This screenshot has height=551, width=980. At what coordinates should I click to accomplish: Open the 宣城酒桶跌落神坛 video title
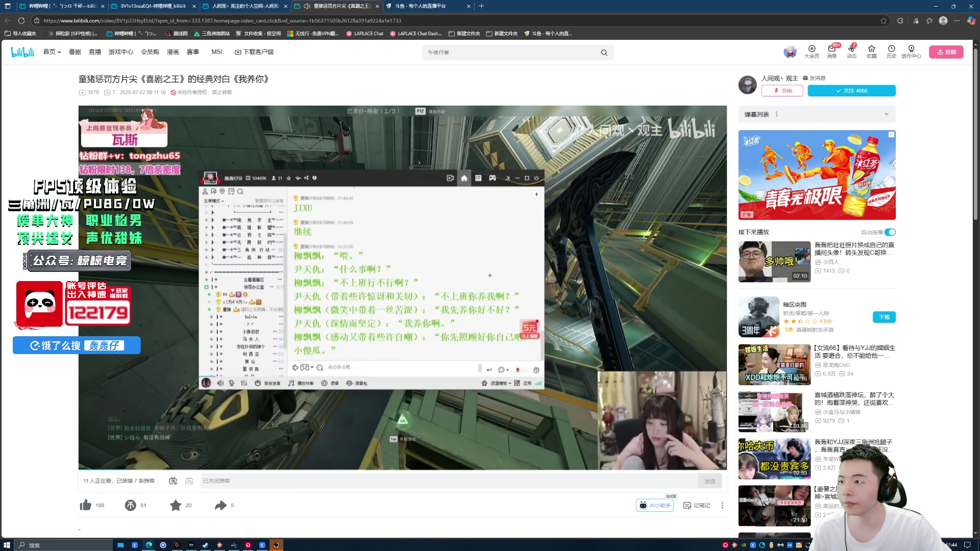[x=854, y=399]
